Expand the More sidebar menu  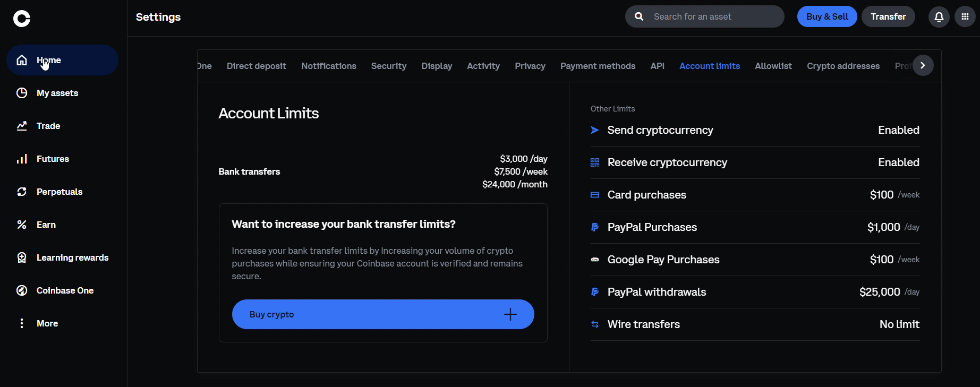coord(22,323)
